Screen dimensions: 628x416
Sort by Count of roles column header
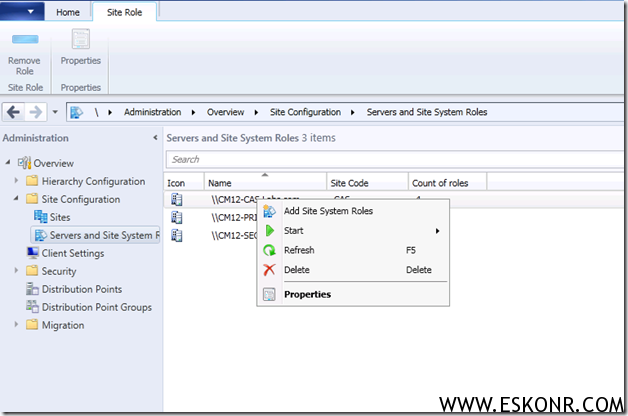pyautogui.click(x=448, y=183)
